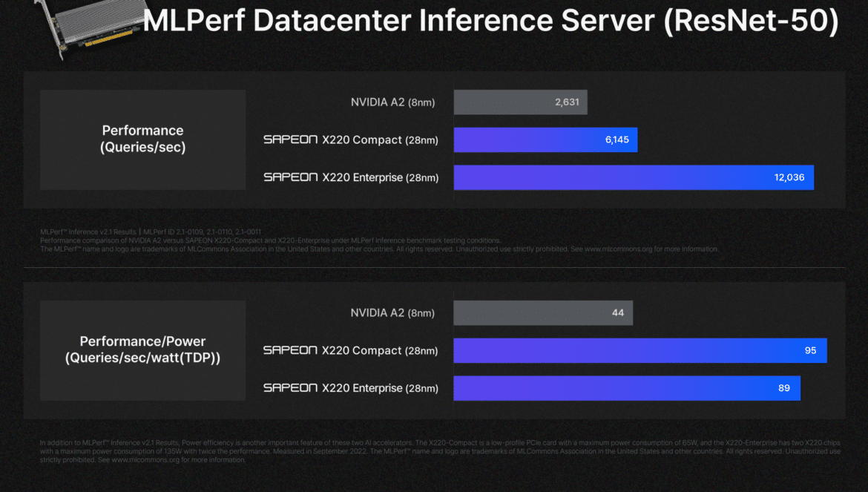Click the SAPEON logo beside X220 Enterprise in Power chart
This screenshot has height=492, width=868.
pyautogui.click(x=291, y=388)
